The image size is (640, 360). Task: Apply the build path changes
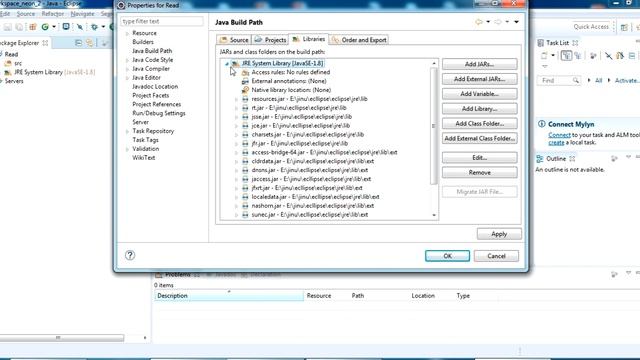[499, 234]
